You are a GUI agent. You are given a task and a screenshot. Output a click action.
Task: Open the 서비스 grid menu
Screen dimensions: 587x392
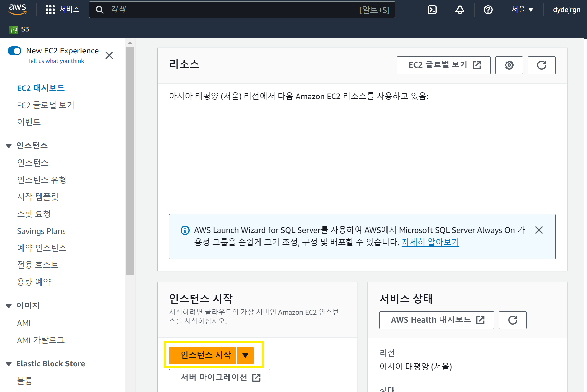pyautogui.click(x=62, y=10)
